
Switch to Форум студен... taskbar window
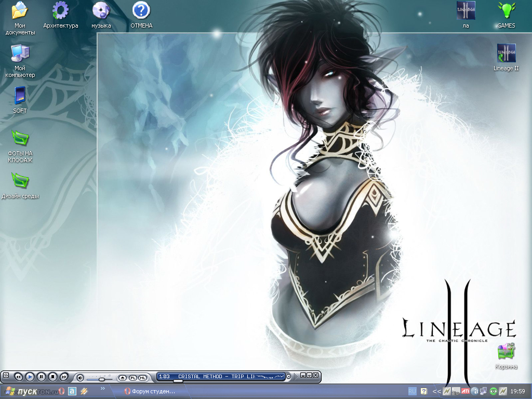click(150, 392)
